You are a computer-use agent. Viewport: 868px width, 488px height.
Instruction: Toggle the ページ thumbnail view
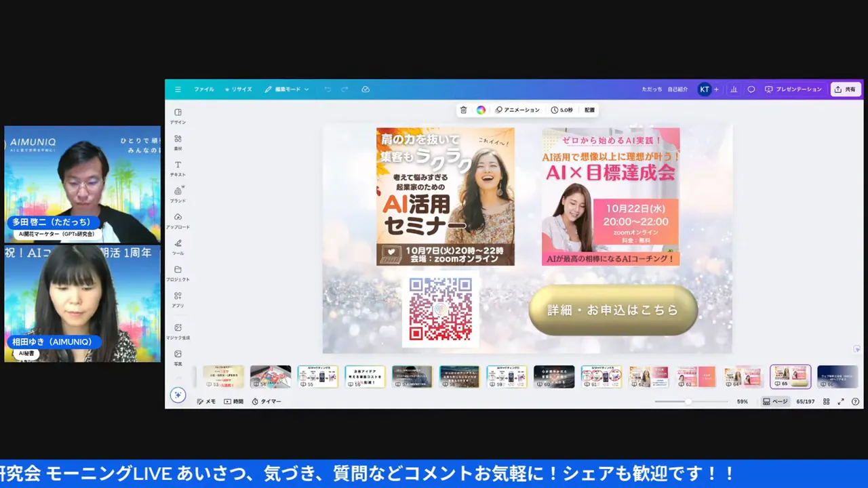pos(776,402)
